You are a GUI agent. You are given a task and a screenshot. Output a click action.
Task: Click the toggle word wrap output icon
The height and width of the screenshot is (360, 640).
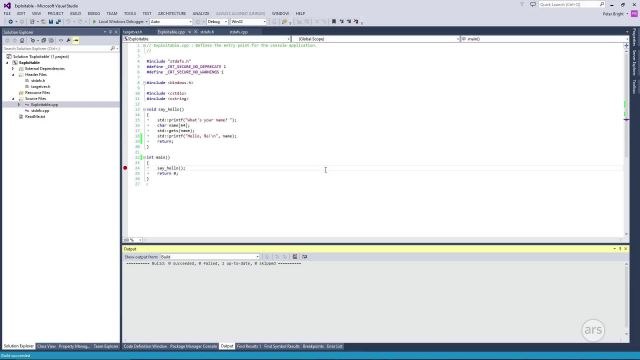304,256
